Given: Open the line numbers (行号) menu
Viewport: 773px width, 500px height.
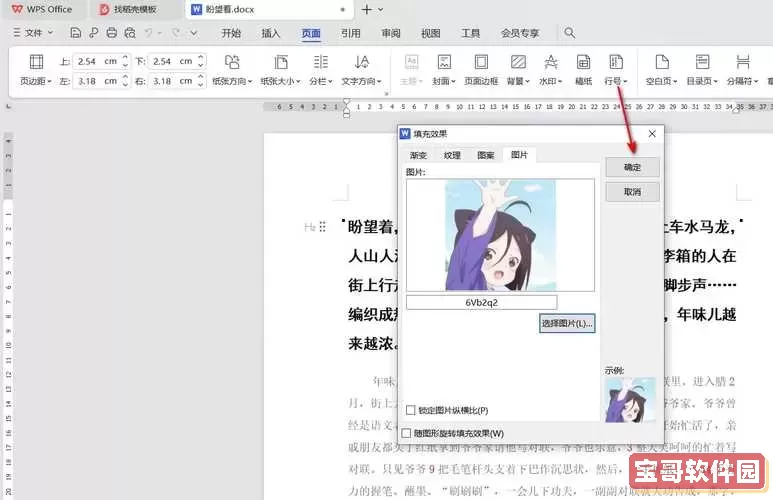Looking at the screenshot, I should (x=616, y=70).
